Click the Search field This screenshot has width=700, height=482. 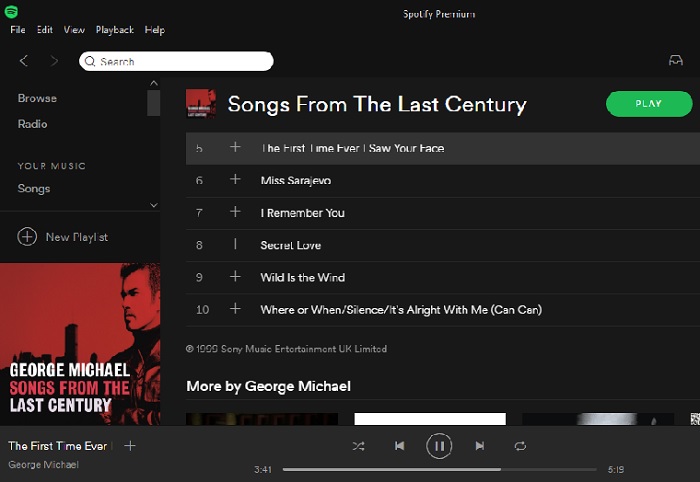click(x=177, y=62)
